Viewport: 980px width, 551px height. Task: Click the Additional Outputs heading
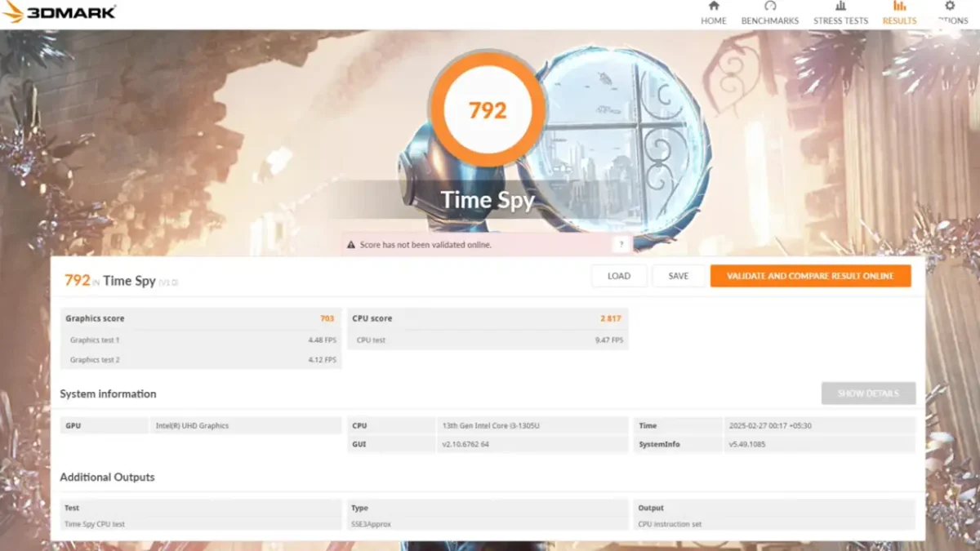[x=107, y=477]
